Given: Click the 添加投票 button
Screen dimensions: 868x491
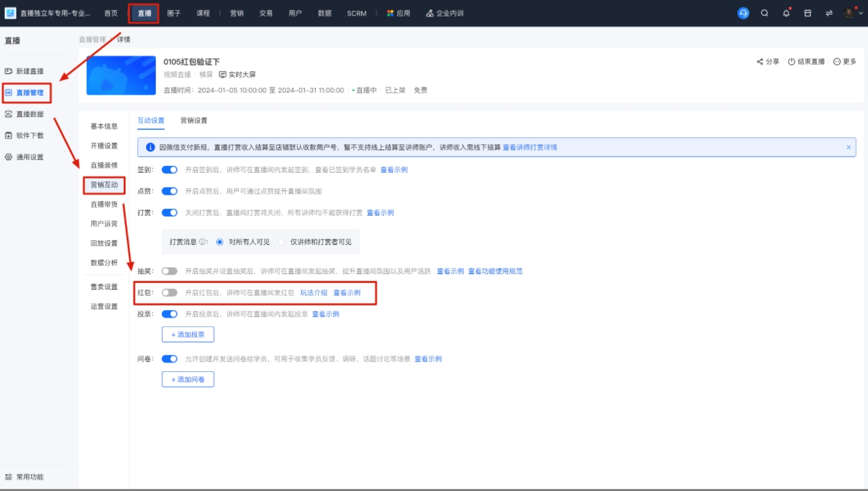Looking at the screenshot, I should tap(187, 334).
